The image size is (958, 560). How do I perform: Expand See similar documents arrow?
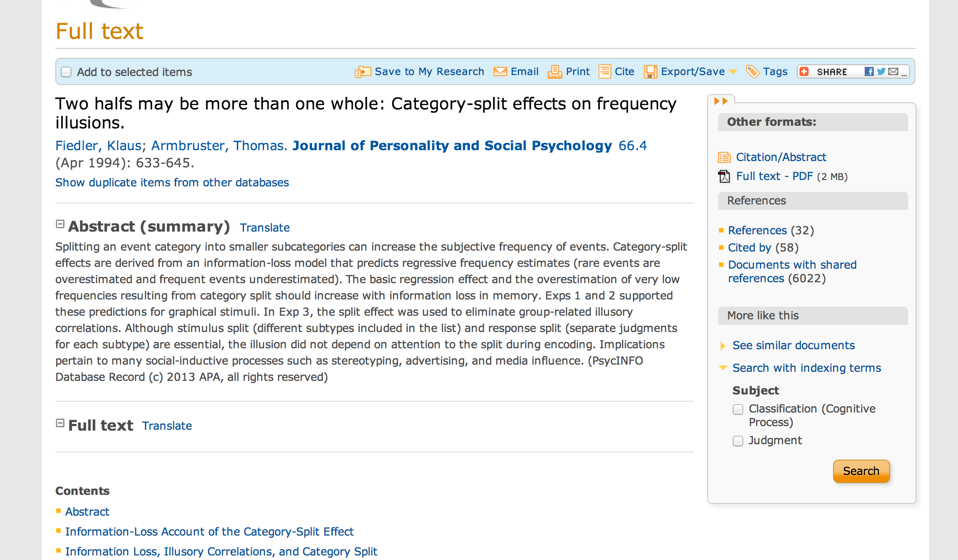click(x=723, y=346)
